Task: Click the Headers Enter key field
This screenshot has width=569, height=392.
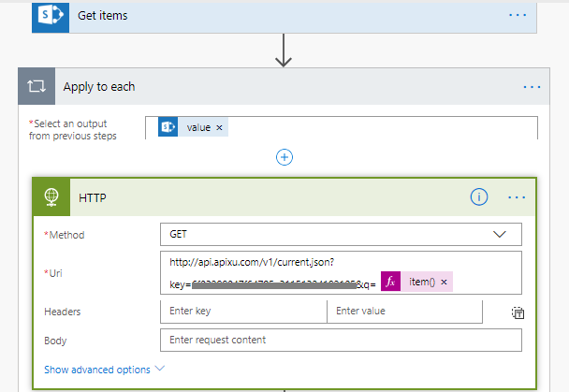Action: (x=243, y=312)
